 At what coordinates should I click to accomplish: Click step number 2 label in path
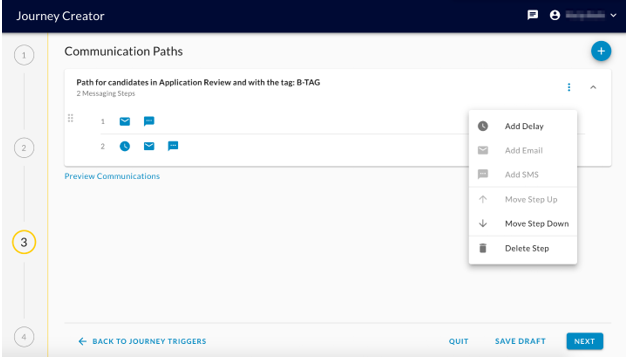[x=103, y=146]
